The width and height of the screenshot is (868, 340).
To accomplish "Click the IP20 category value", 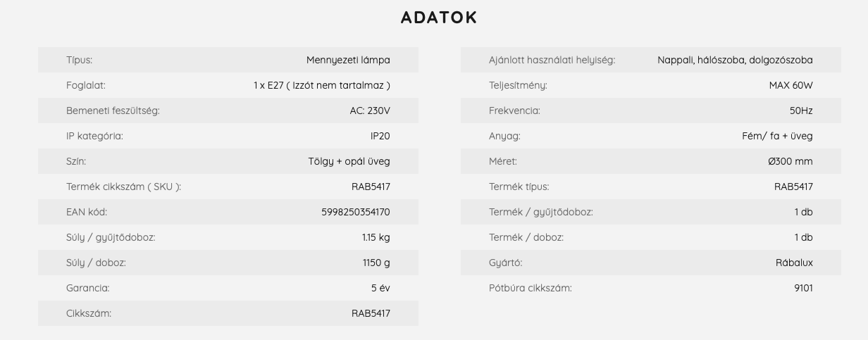I will tap(380, 136).
